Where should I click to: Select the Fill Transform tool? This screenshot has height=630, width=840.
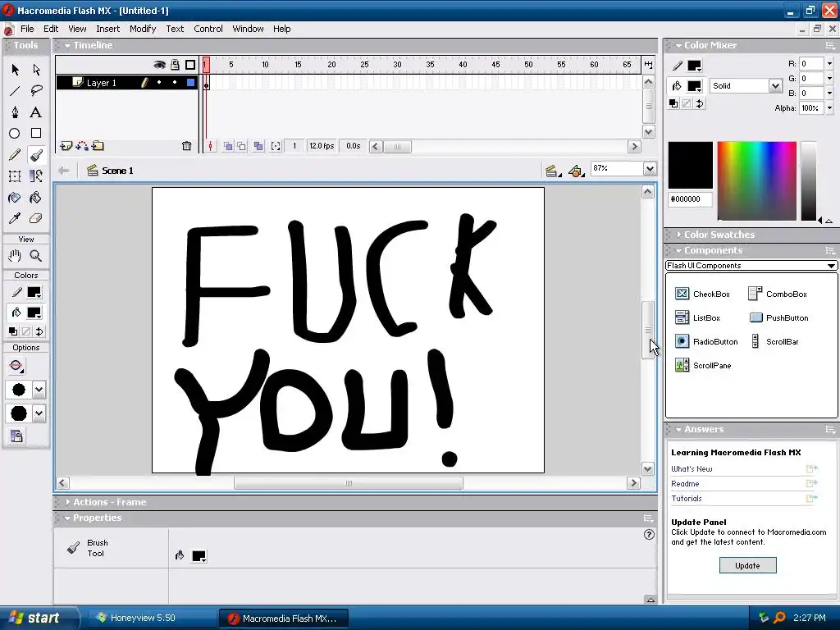pyautogui.click(x=36, y=176)
